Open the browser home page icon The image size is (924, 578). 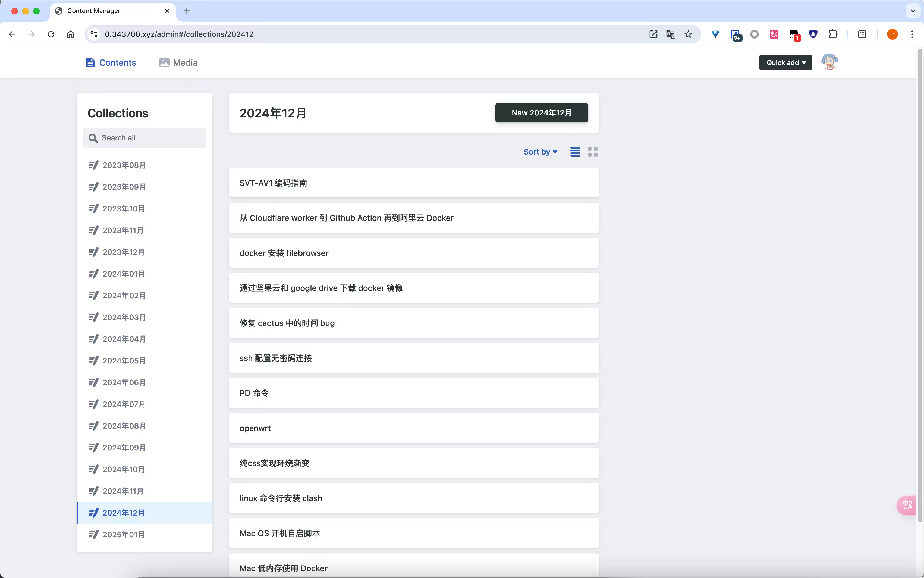(70, 34)
